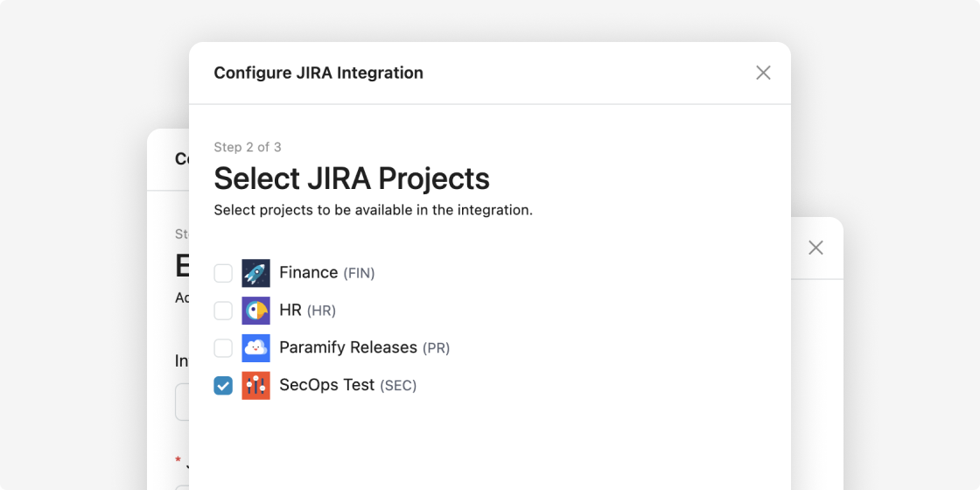Close the dialog behind on the right
This screenshot has height=490, width=980.
[815, 248]
